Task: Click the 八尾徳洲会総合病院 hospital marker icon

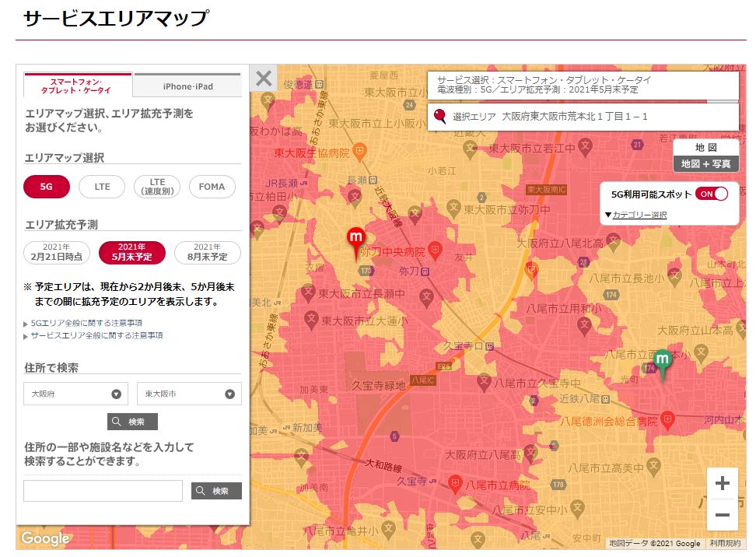Action: pos(667,420)
